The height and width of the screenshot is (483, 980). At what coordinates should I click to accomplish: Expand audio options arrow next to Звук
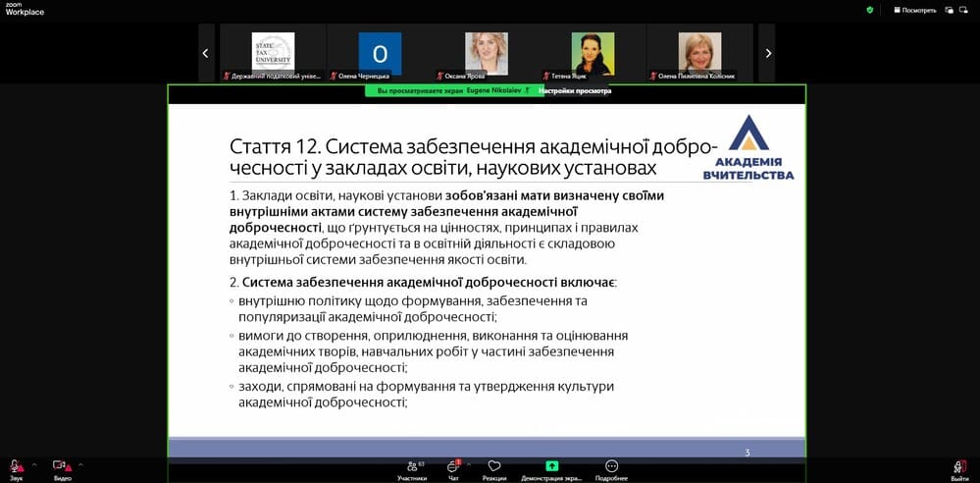tap(33, 463)
